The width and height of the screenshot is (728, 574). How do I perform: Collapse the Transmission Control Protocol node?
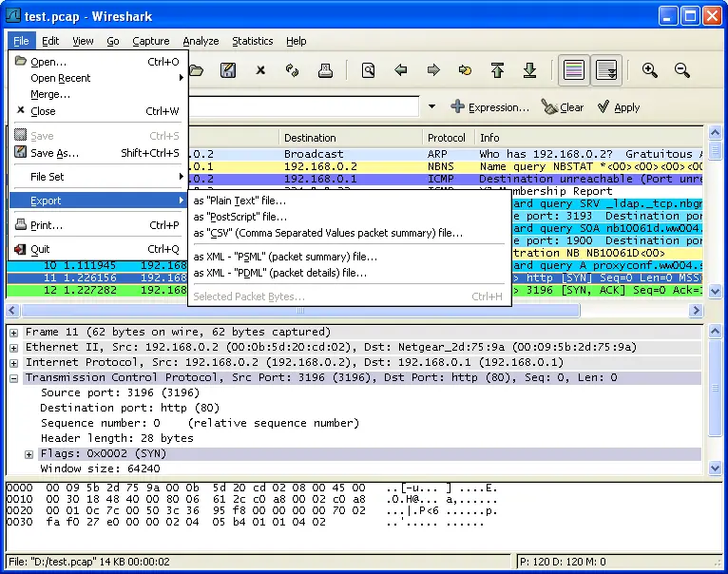(15, 378)
